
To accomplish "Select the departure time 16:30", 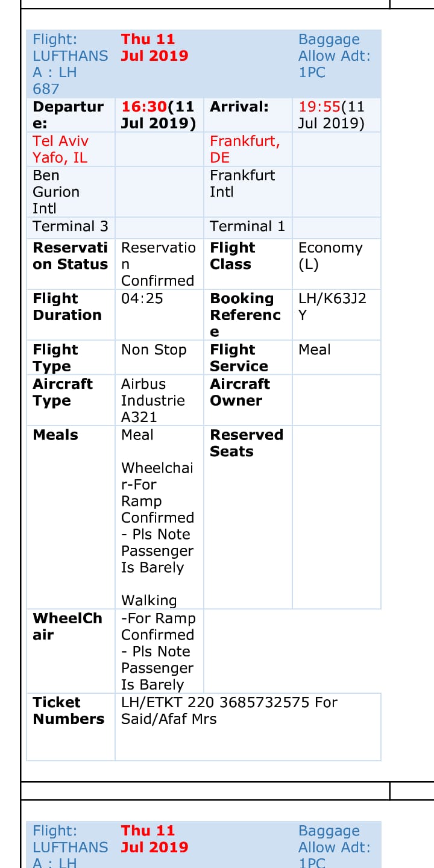I will (x=144, y=107).
